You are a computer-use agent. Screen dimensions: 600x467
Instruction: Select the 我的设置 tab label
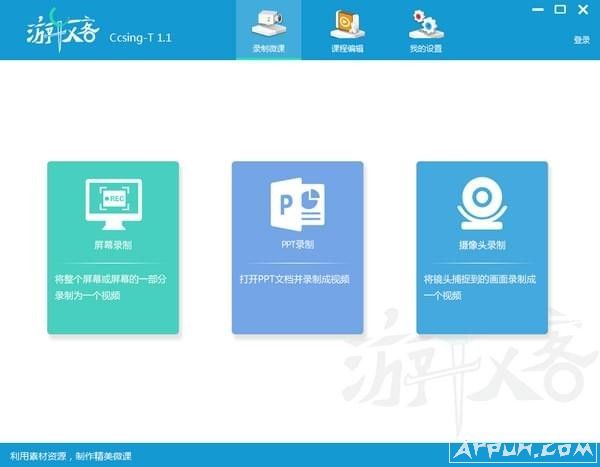click(426, 49)
